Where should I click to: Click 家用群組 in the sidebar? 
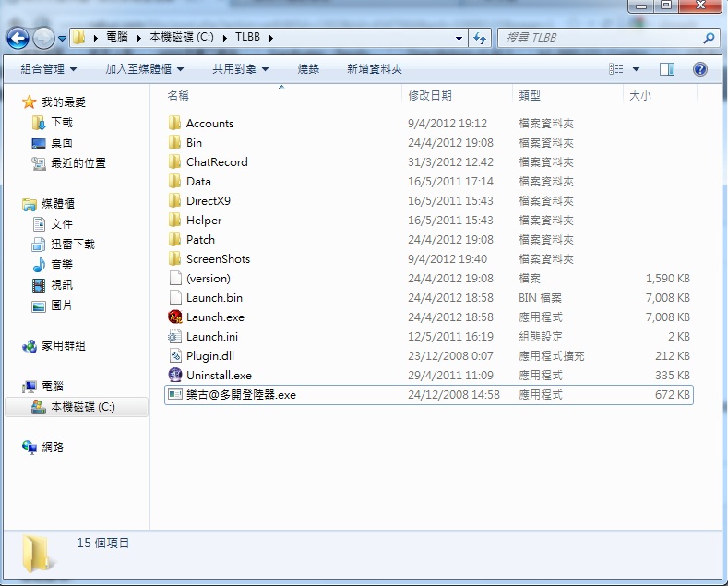pyautogui.click(x=64, y=346)
